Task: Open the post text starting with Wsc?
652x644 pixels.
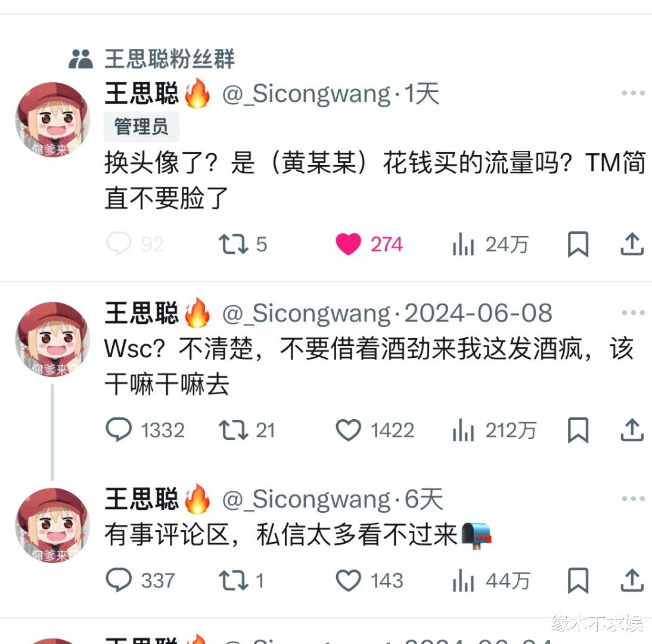Action: pos(369,367)
